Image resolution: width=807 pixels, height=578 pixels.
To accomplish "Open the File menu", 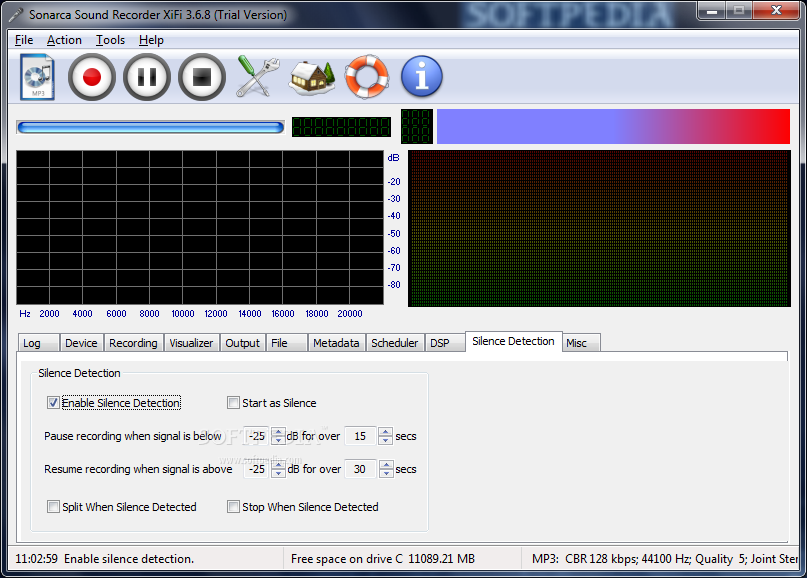I will 24,40.
